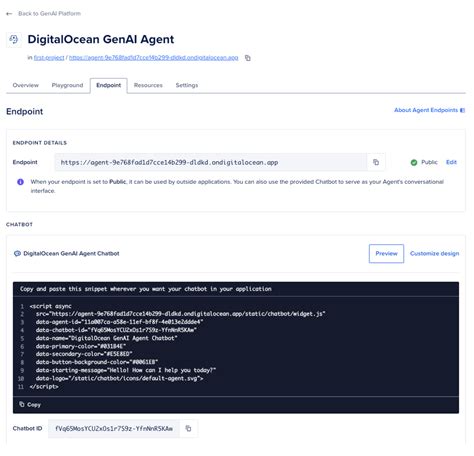Click the green Public status icon
This screenshot has width=474, height=456.
coord(414,162)
